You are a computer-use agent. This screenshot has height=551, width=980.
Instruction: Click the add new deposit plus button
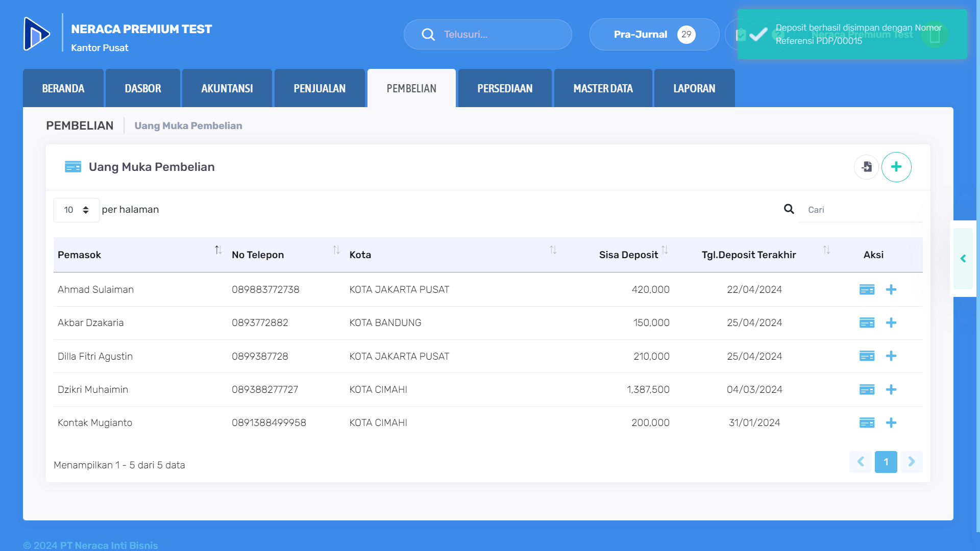pos(896,167)
